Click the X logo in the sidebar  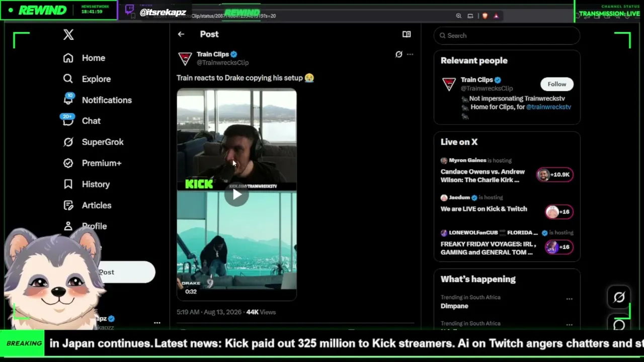coord(68,35)
